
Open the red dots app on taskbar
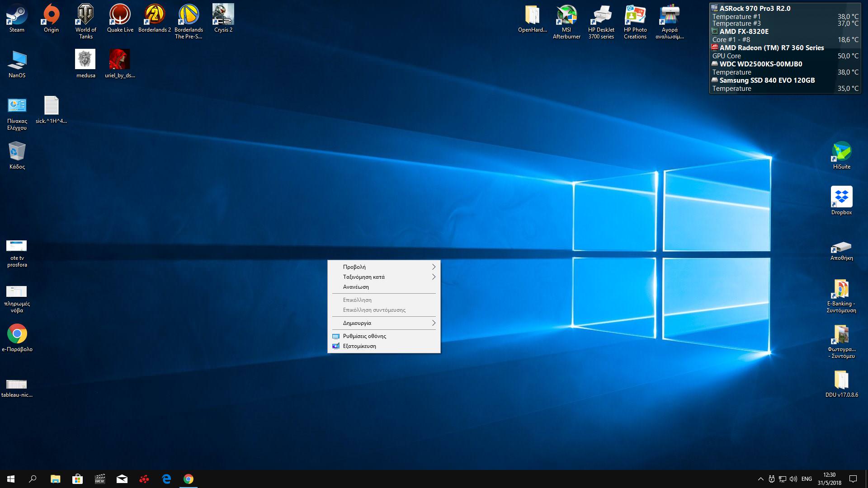coord(144,479)
